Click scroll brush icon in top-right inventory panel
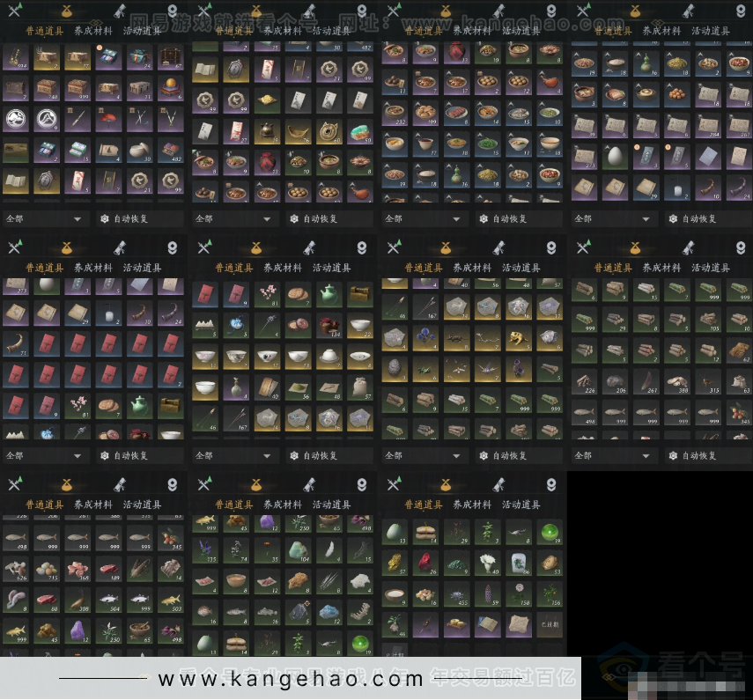Image resolution: width=753 pixels, height=700 pixels. (x=688, y=11)
